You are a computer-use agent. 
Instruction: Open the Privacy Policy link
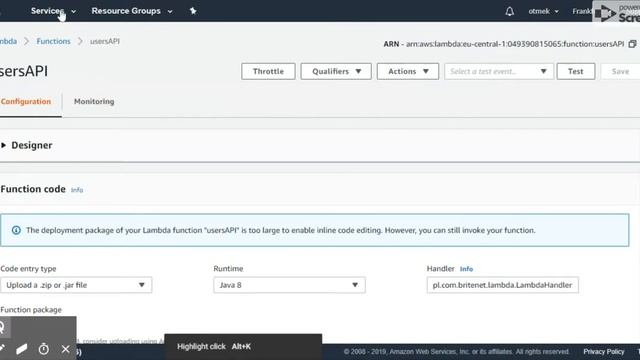(x=603, y=351)
